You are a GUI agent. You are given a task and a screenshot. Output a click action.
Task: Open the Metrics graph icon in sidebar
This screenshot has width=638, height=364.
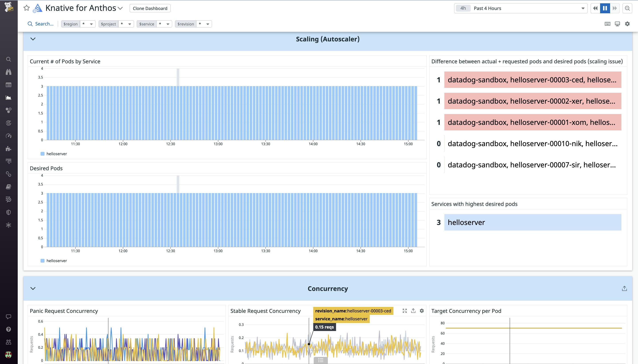point(8,97)
